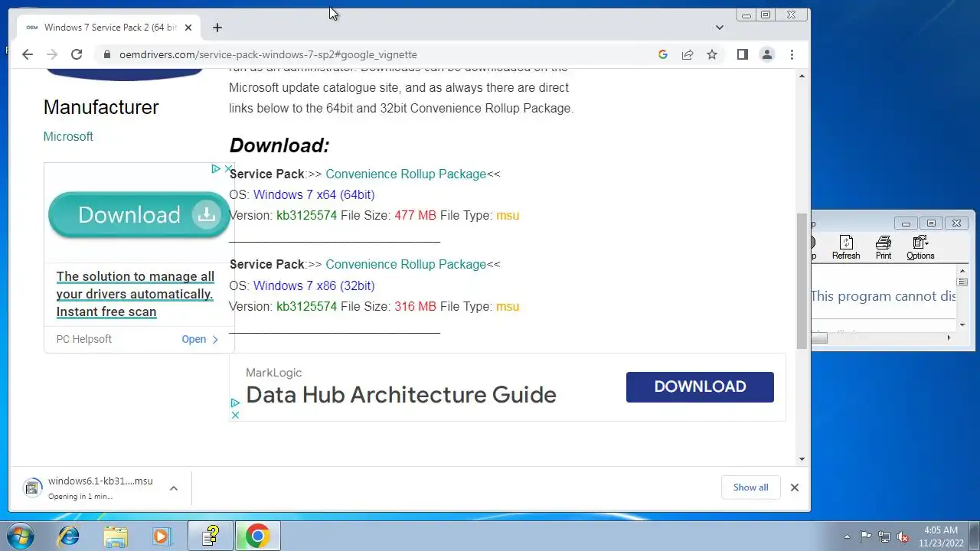Select the Windows 7 Service Pack 2 tab
The image size is (980, 551).
point(109,28)
